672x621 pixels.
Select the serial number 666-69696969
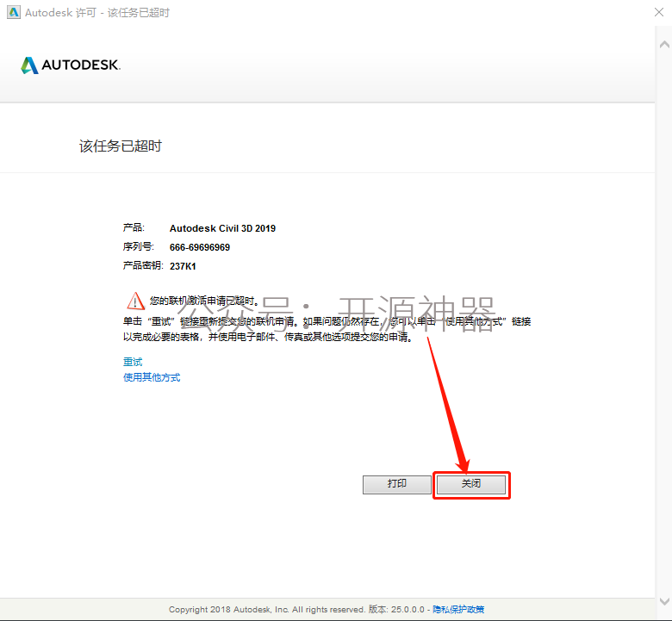[200, 247]
